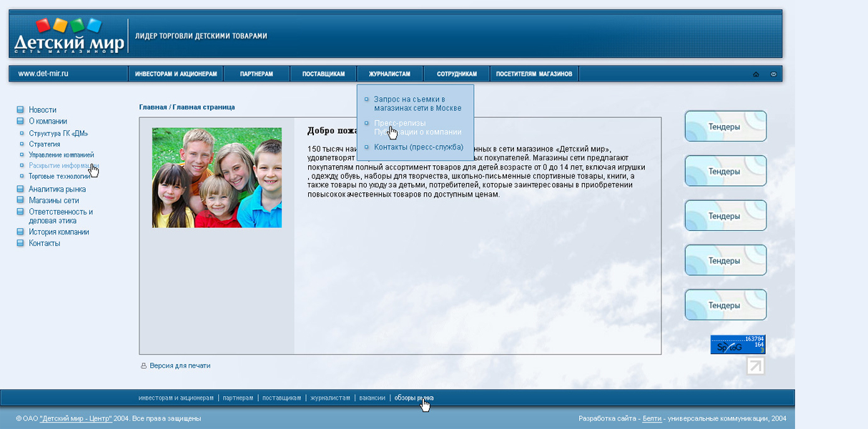Open the Партнерам menu
Screen dimensions: 868x429
(x=257, y=74)
